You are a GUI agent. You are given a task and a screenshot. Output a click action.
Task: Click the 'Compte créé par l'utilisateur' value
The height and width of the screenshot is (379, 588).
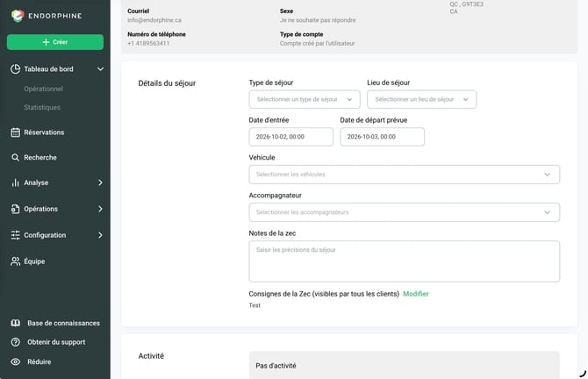coord(317,44)
